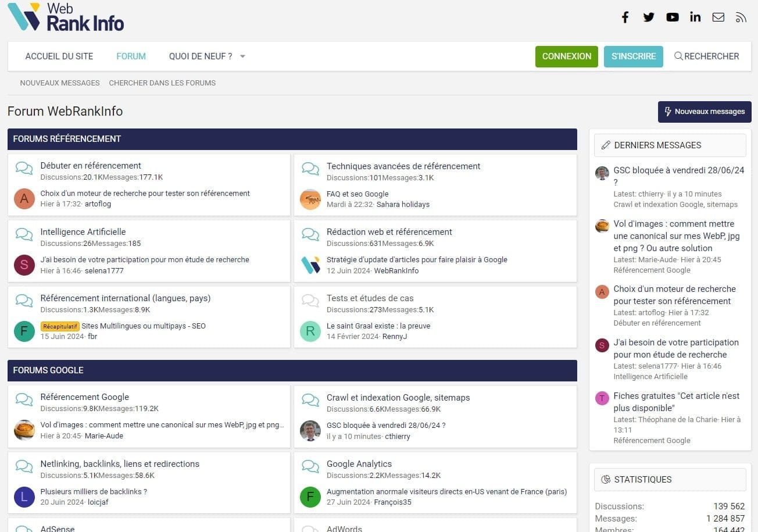The height and width of the screenshot is (532, 758).
Task: Open the Google Analytics forum link
Action: coord(359,464)
